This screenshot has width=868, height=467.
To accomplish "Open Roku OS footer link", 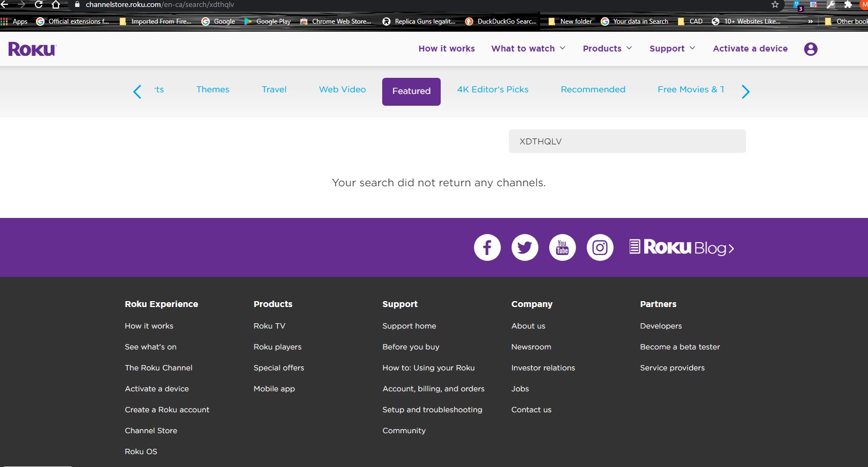I will [x=141, y=451].
